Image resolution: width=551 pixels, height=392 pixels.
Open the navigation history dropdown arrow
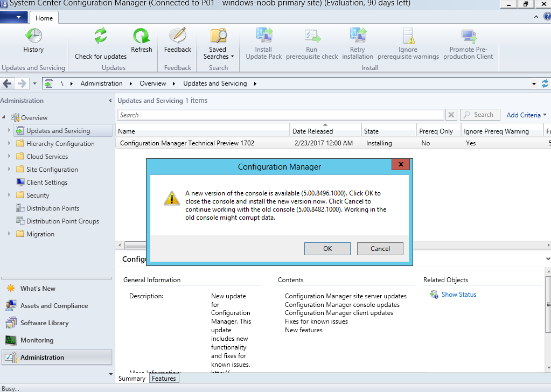pos(34,83)
